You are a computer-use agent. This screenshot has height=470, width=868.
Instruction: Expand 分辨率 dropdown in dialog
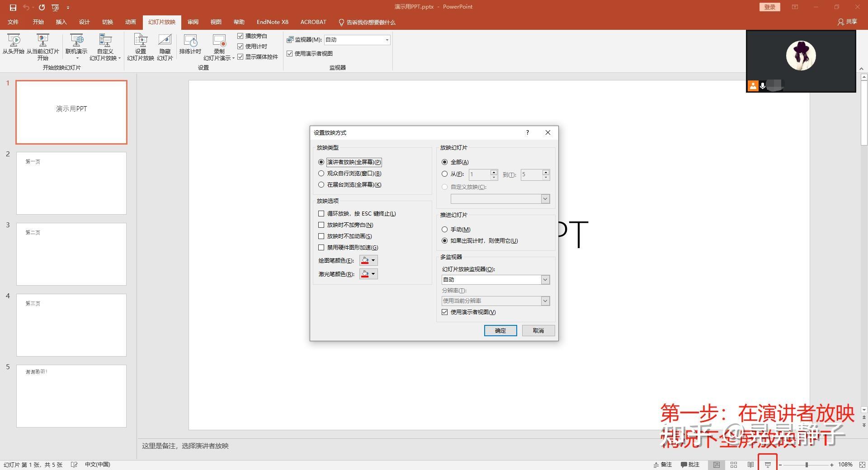pyautogui.click(x=545, y=301)
